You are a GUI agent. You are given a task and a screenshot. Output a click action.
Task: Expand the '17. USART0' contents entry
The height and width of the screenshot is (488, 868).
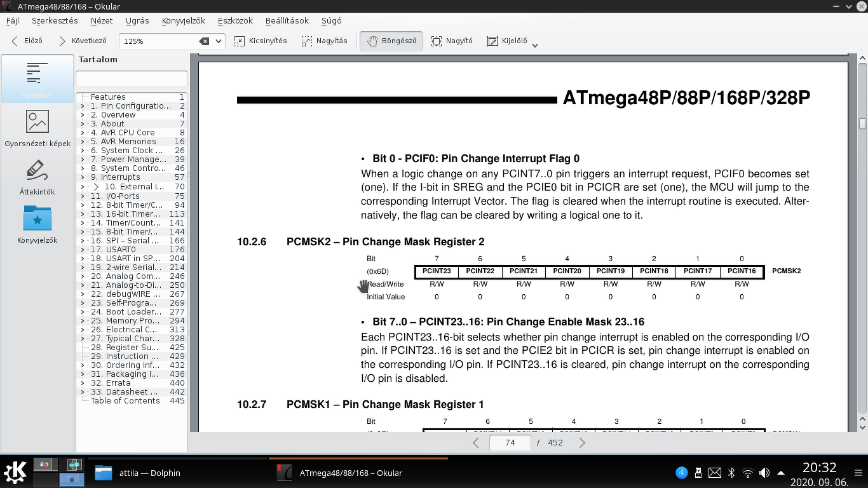click(83, 250)
